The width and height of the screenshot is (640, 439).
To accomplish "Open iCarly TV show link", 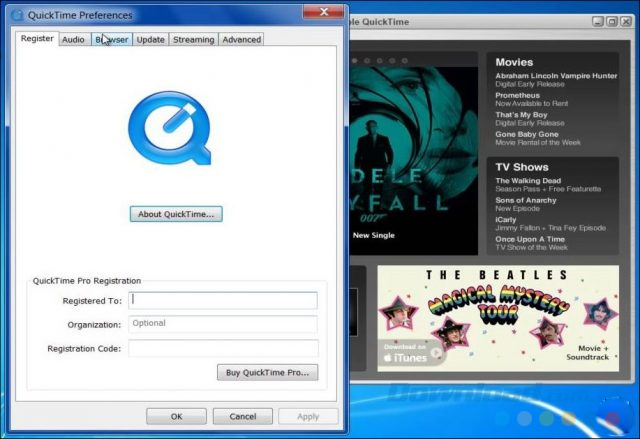I will coord(506,220).
